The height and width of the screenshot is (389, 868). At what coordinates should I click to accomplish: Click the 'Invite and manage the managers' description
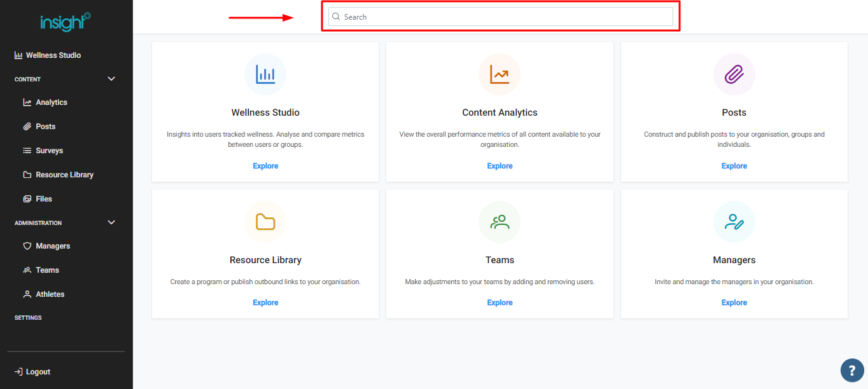[734, 282]
